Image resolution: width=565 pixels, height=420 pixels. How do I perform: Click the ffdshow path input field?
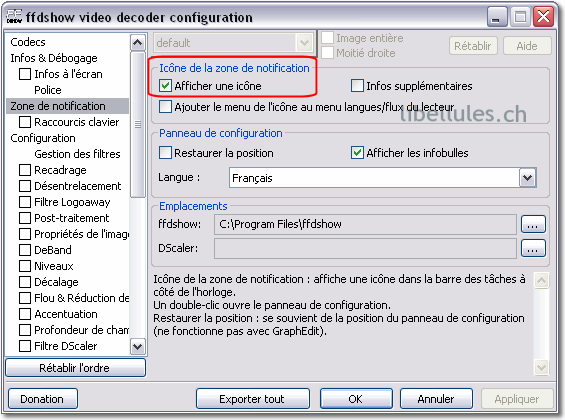coord(365,224)
